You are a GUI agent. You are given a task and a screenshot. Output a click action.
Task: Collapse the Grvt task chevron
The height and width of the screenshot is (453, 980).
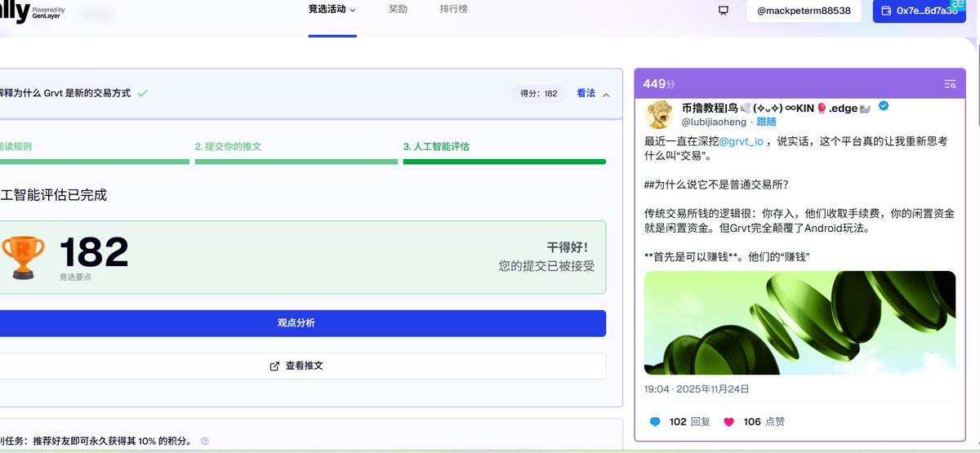click(x=606, y=94)
